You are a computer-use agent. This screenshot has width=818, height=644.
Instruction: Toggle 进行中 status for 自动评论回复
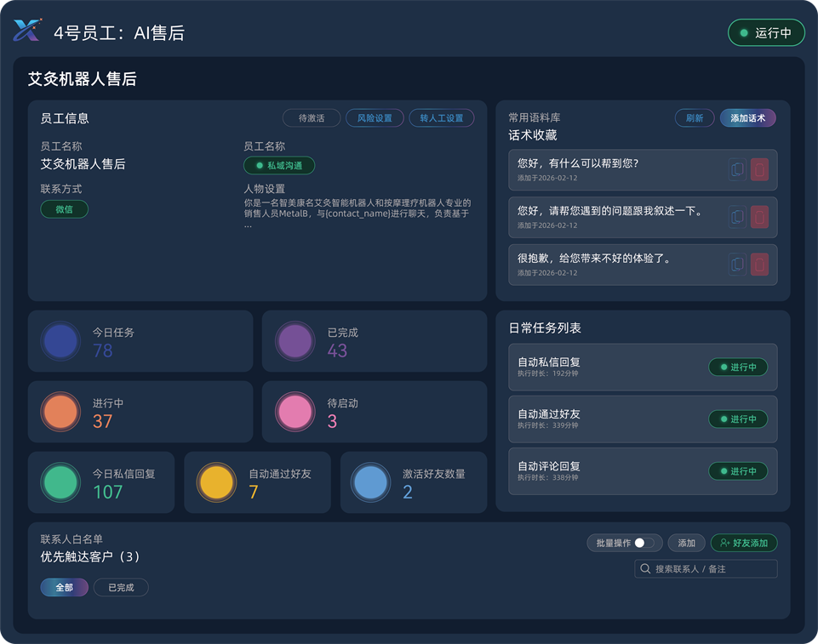tap(738, 471)
